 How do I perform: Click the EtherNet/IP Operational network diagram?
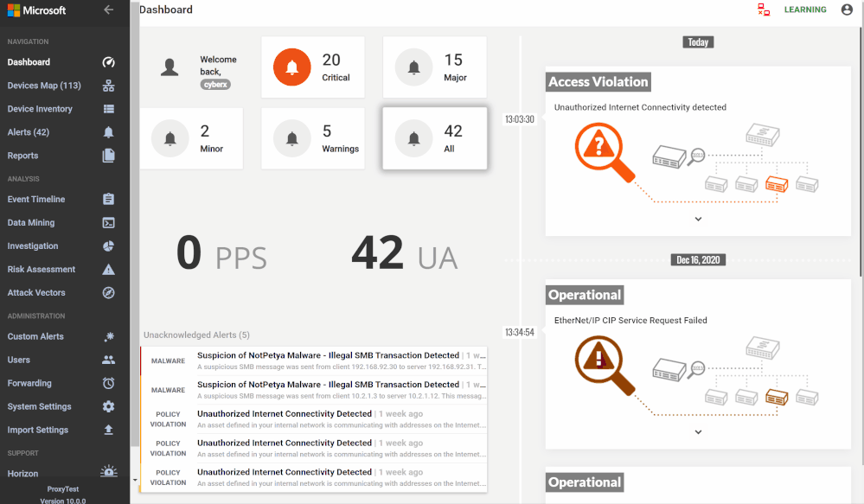point(698,376)
